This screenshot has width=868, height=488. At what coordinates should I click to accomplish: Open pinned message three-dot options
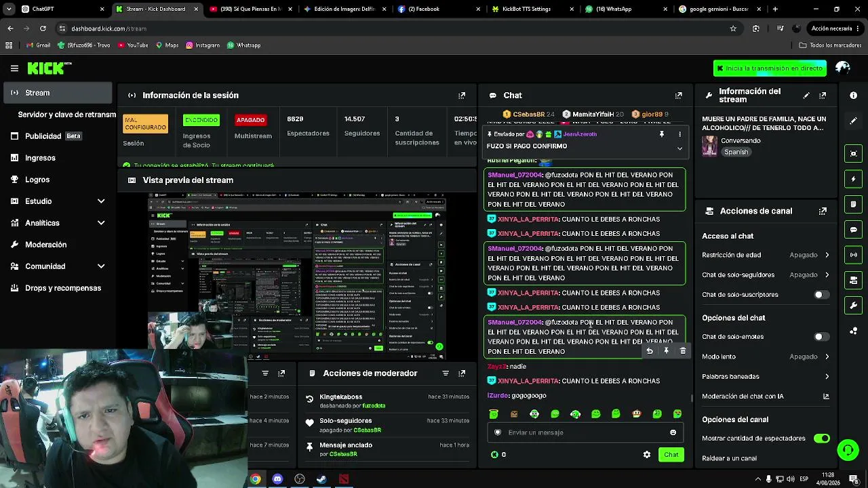point(679,134)
